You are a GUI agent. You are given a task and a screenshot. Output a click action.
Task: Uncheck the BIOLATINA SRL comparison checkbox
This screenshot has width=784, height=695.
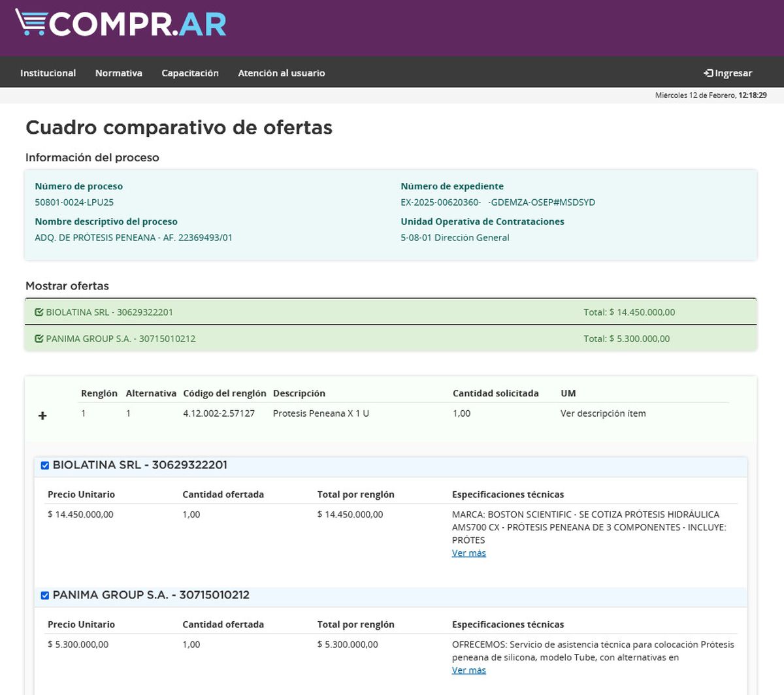pos(44,465)
